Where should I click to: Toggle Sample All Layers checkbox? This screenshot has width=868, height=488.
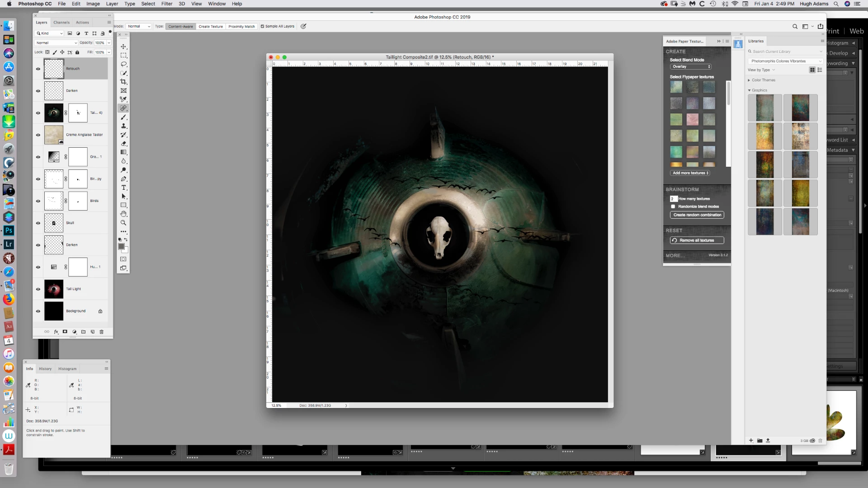262,26
